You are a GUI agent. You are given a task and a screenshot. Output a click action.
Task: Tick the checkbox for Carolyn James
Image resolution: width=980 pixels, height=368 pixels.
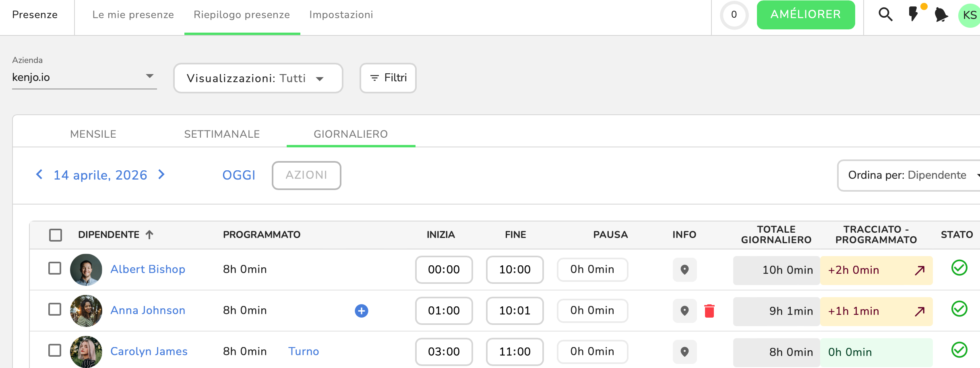point(55,350)
